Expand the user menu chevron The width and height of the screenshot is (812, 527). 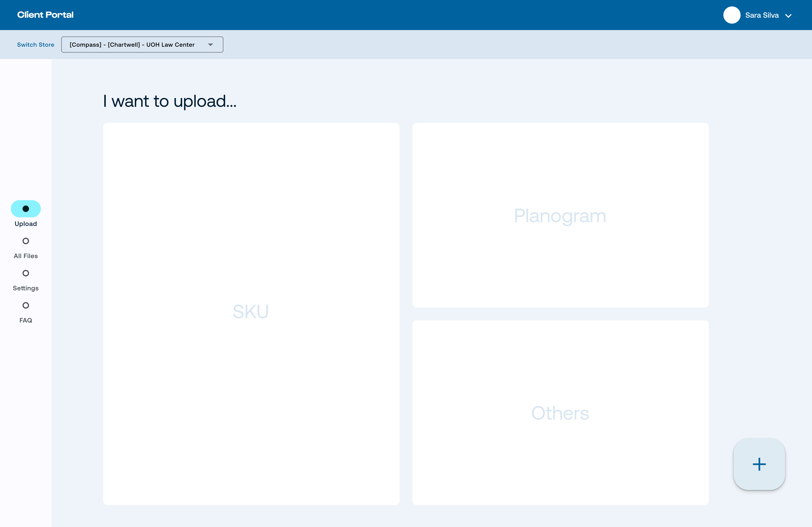tap(788, 16)
